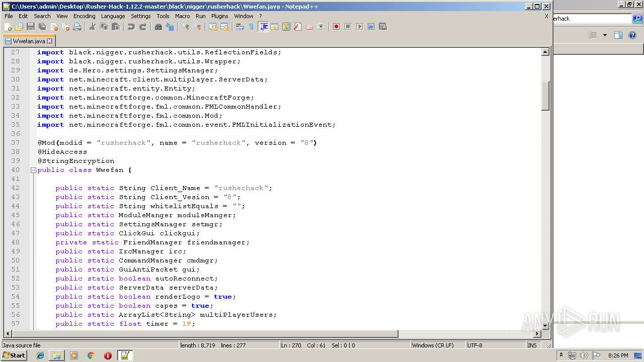The height and width of the screenshot is (362, 644).
Task: Select the Wwefan.java tab
Action: tap(29, 41)
